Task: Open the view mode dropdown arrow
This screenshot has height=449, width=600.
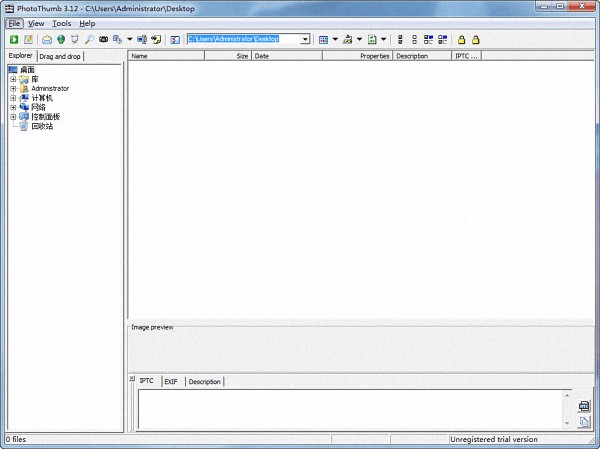Action: (335, 39)
